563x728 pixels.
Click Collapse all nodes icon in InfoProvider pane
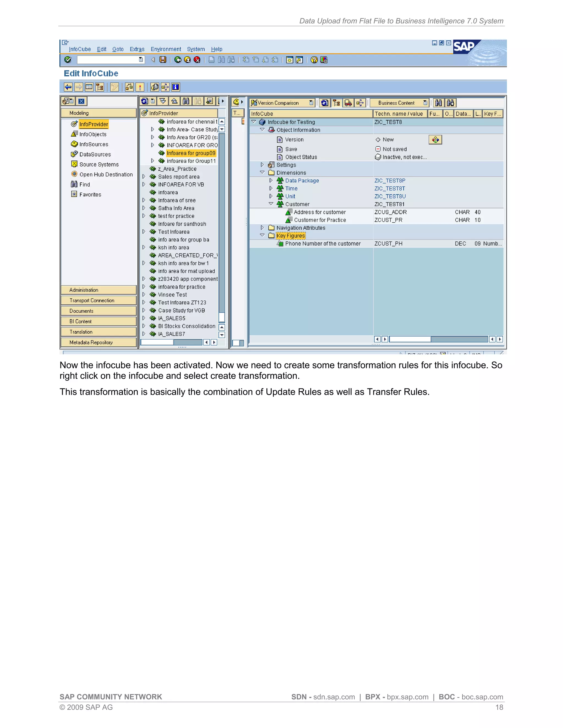tap(174, 101)
